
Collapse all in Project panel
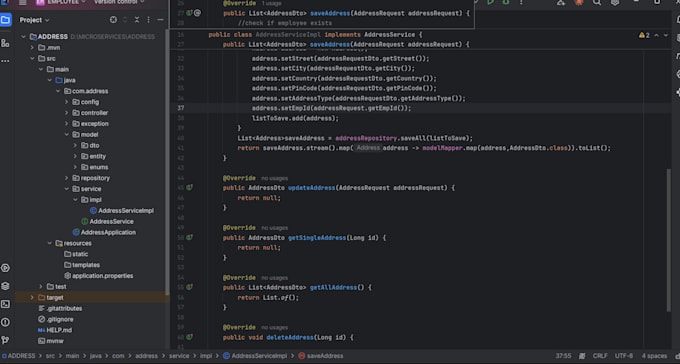[x=137, y=20]
